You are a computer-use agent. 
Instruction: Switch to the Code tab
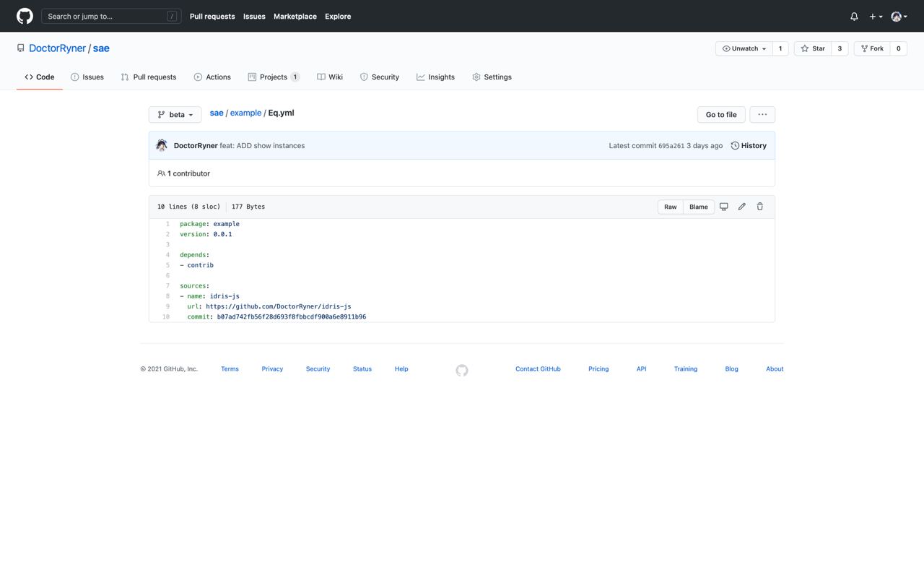(40, 77)
